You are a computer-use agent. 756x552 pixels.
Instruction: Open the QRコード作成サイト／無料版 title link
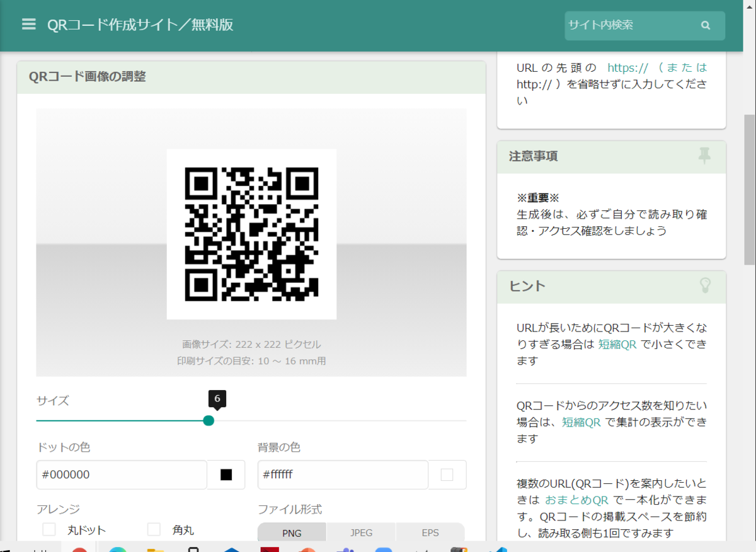coord(140,25)
